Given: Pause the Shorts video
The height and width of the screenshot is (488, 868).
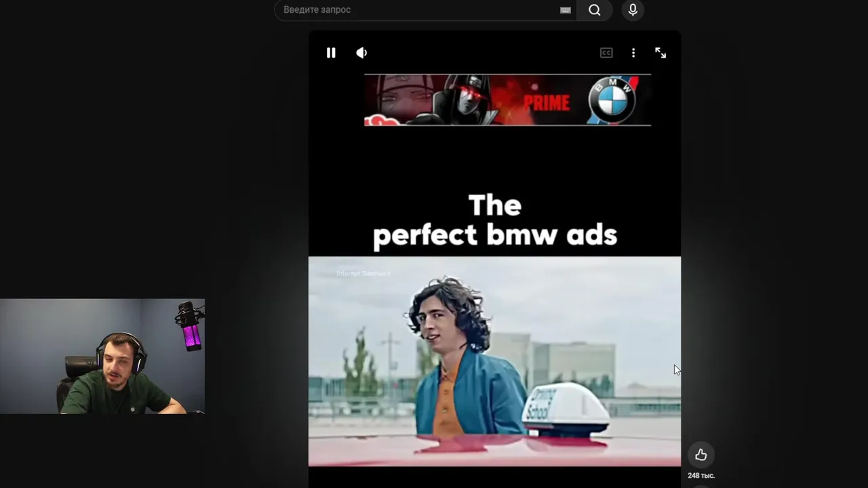Looking at the screenshot, I should pos(331,53).
